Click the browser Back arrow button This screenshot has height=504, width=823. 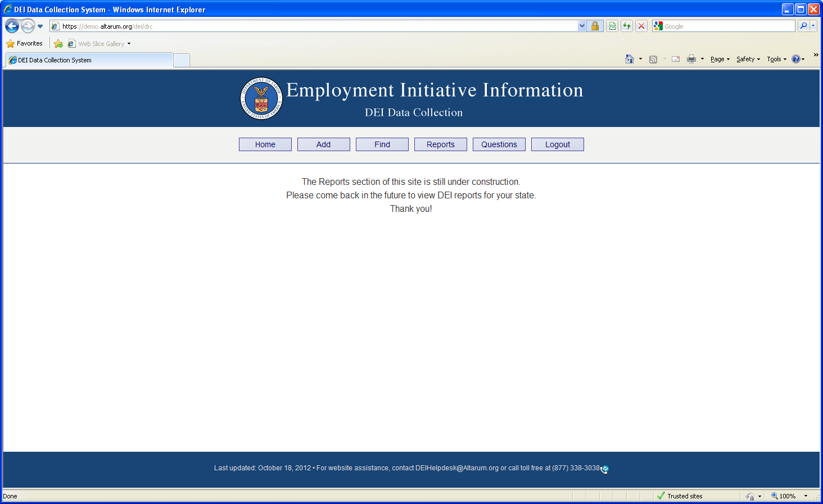(x=12, y=26)
